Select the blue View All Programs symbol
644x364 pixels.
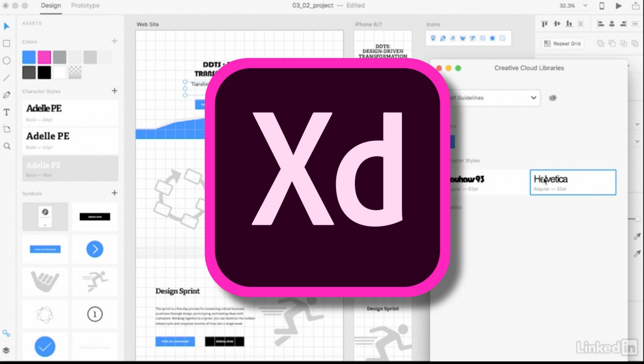pos(45,249)
